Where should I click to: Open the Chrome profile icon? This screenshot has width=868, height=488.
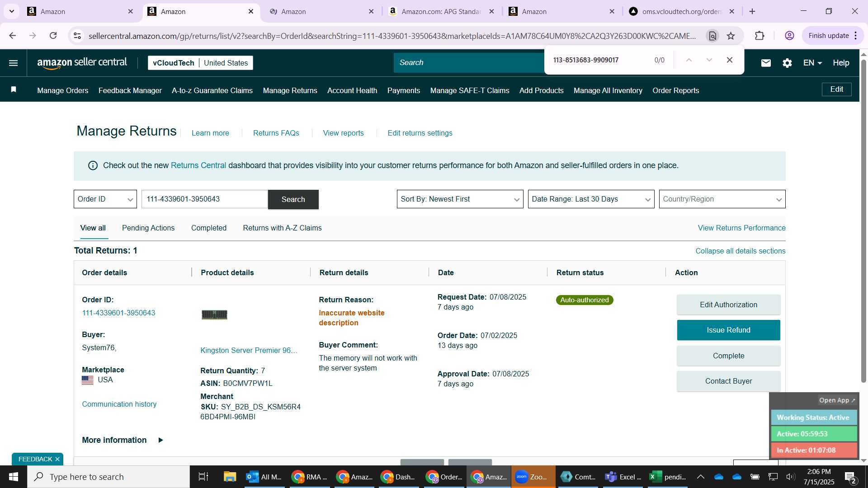coord(789,36)
